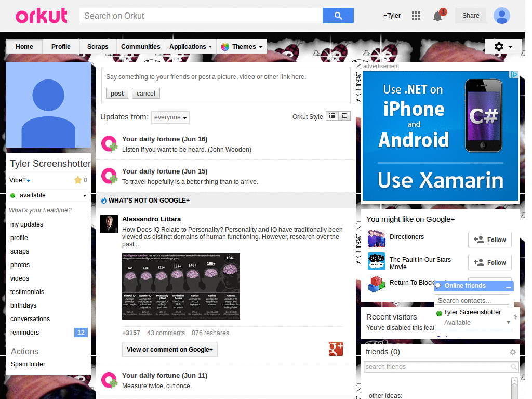Open the Use Xamarin advertisement
This screenshot has width=532, height=399.
(x=441, y=136)
